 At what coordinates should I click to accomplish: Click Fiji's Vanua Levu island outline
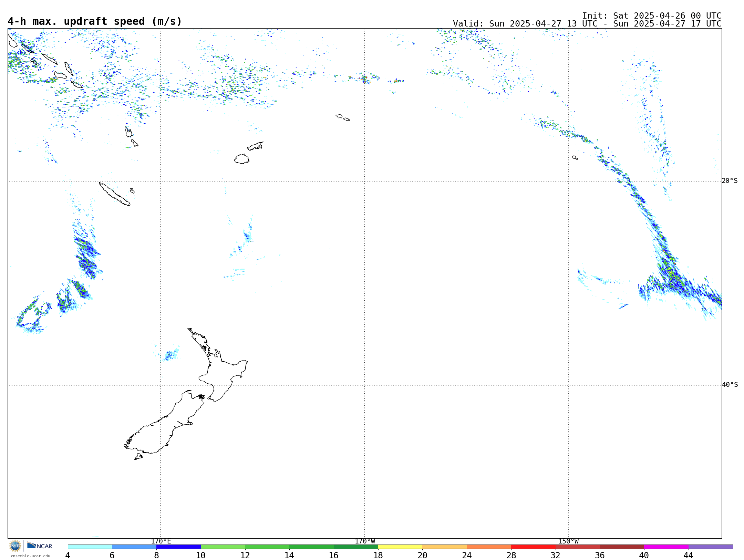[x=255, y=146]
